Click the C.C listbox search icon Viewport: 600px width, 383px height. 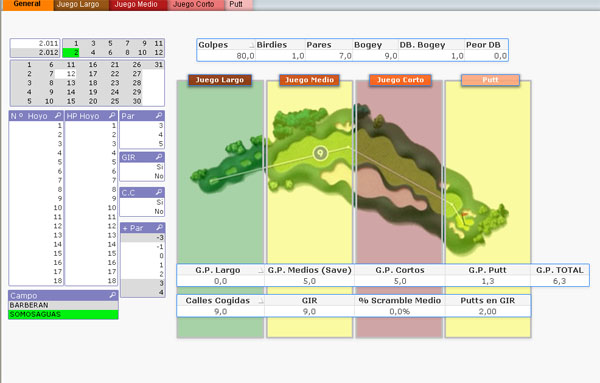pyautogui.click(x=159, y=192)
